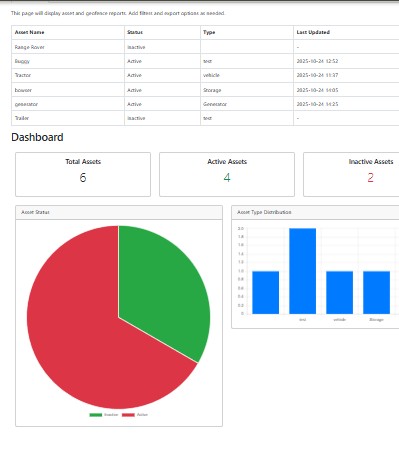
Task: Click the 1.0 y-axis tick label
Action: pyautogui.click(x=241, y=271)
